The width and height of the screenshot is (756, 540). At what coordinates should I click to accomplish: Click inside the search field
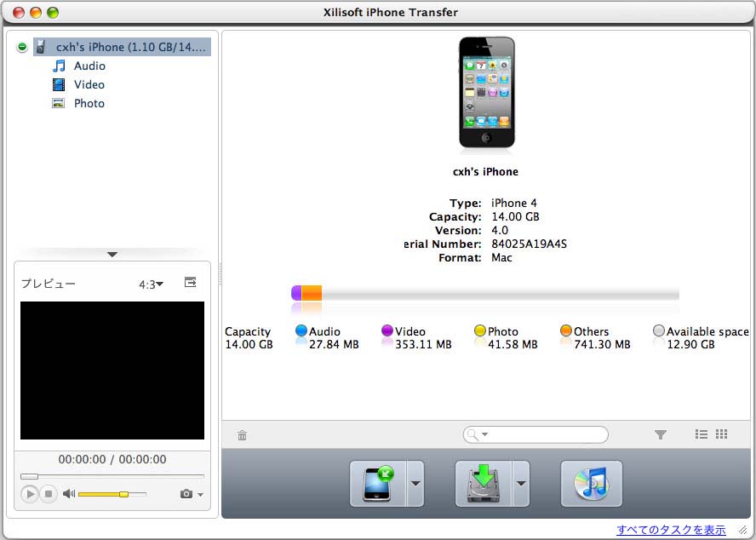pos(545,435)
